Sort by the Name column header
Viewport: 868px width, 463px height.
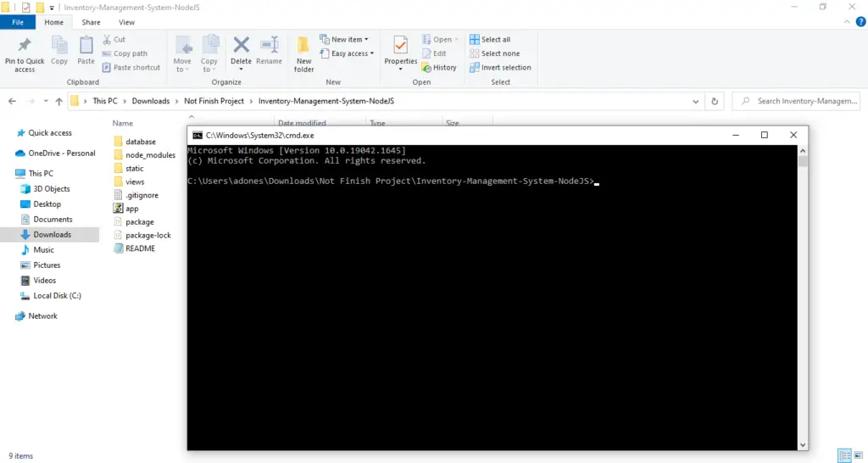pos(123,123)
